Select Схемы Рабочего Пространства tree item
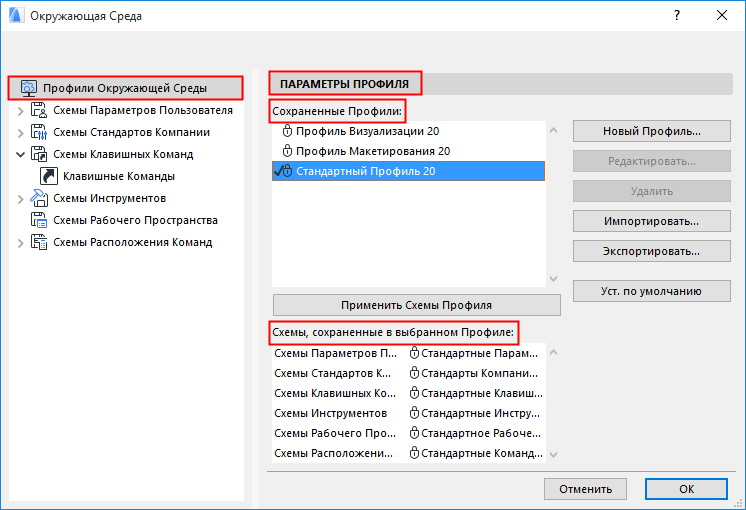 click(x=136, y=220)
